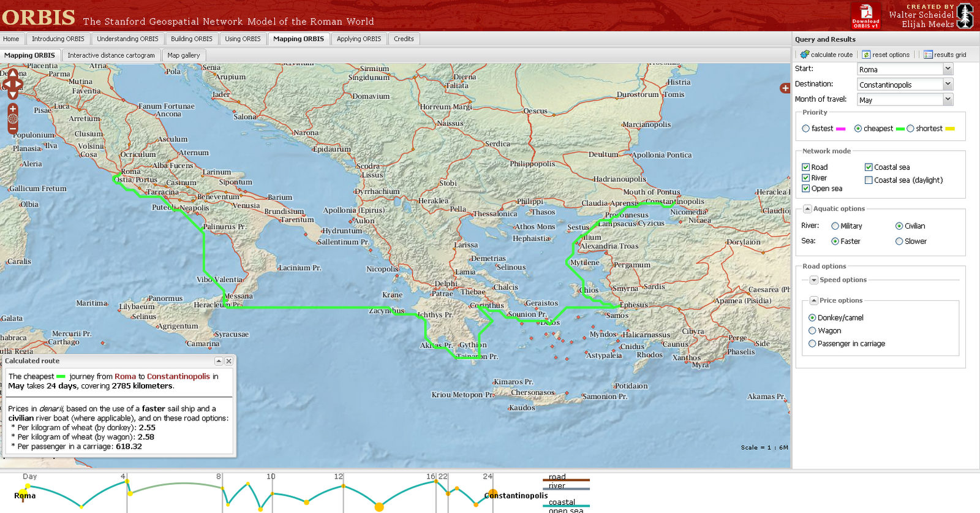980x513 pixels.
Task: Zoom in on the map
Action: (x=13, y=108)
